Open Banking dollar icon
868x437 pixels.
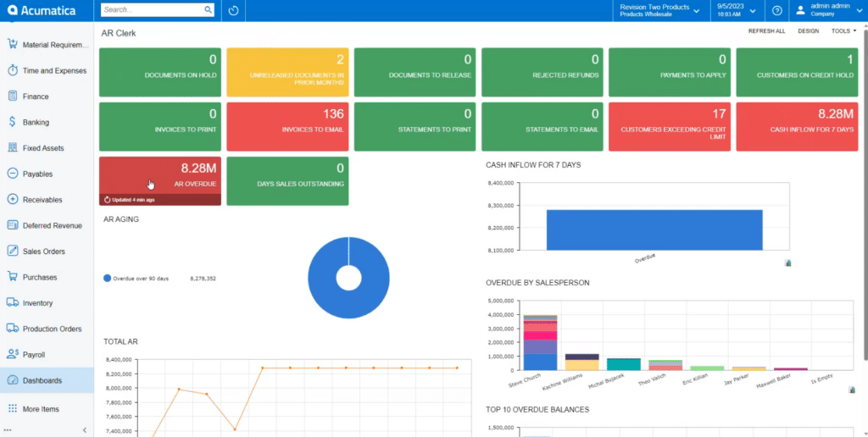(x=12, y=122)
